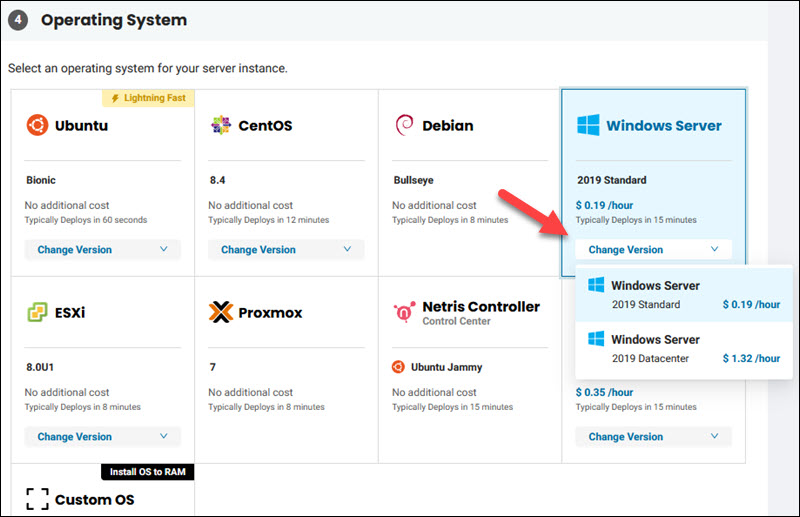The height and width of the screenshot is (517, 800).
Task: Click the Proxmox version 7 label
Action: [x=213, y=367]
